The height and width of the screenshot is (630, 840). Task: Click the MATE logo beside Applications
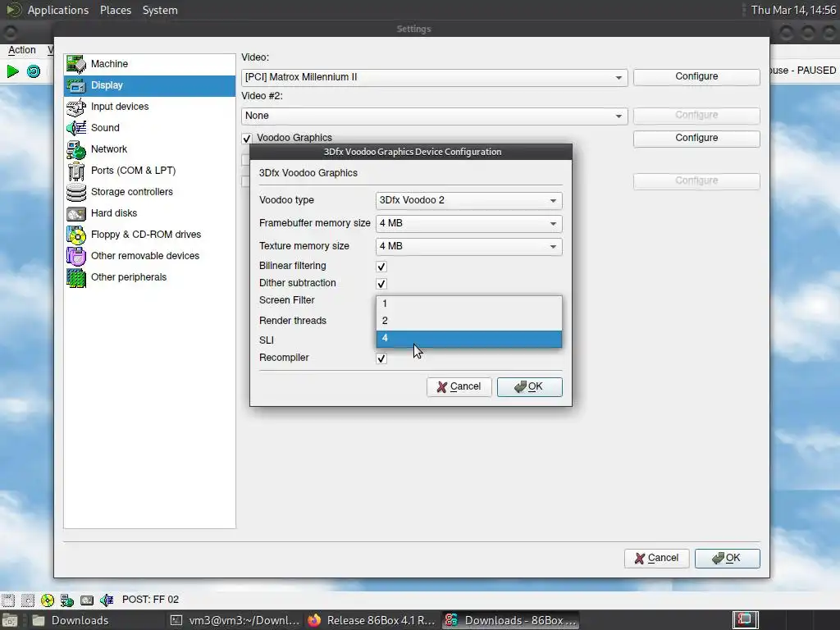tap(14, 10)
